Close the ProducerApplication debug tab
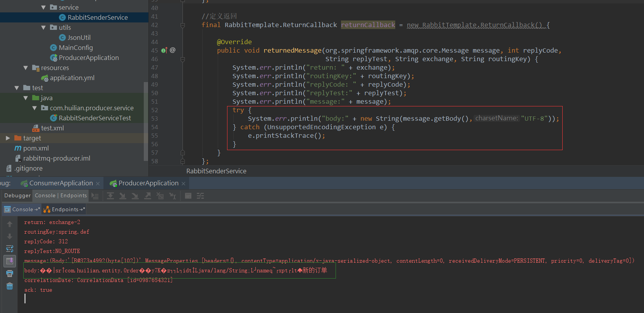 [183, 183]
